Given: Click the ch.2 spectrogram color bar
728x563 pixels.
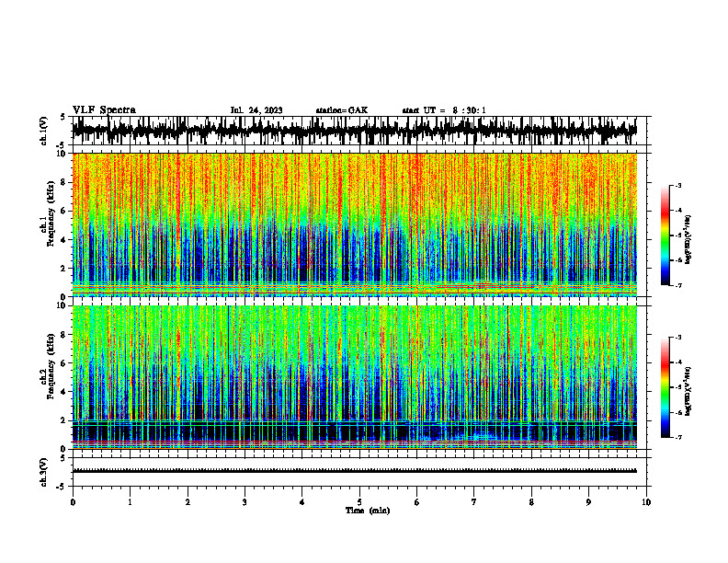Looking at the screenshot, I should click(665, 387).
